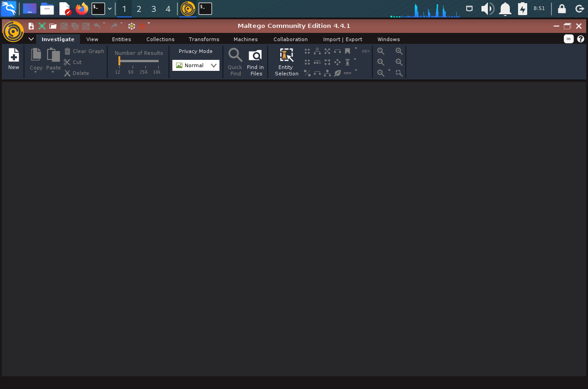The height and width of the screenshot is (389, 588).
Task: Switch to the Entities tab
Action: (122, 39)
